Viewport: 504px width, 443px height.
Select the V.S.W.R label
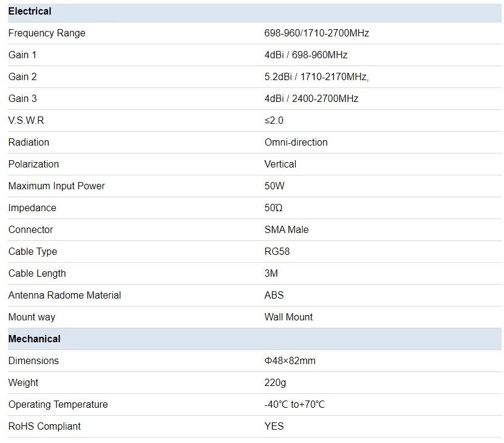(x=26, y=121)
